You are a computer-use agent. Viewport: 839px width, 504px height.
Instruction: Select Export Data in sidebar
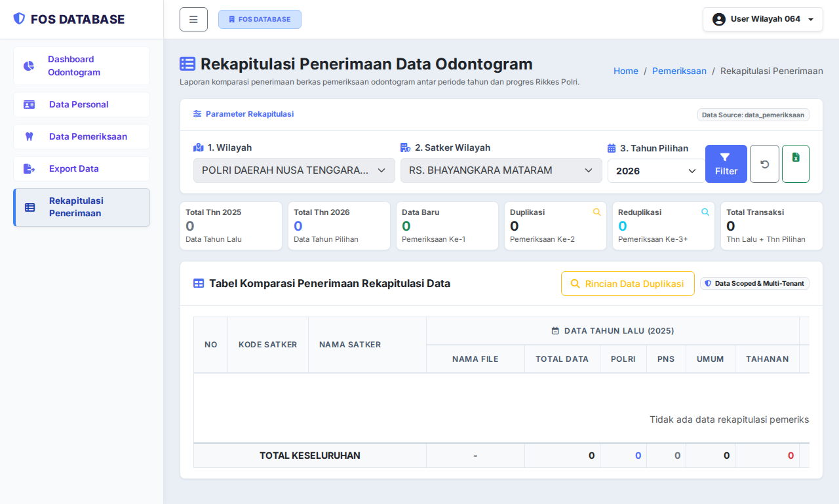coord(81,168)
